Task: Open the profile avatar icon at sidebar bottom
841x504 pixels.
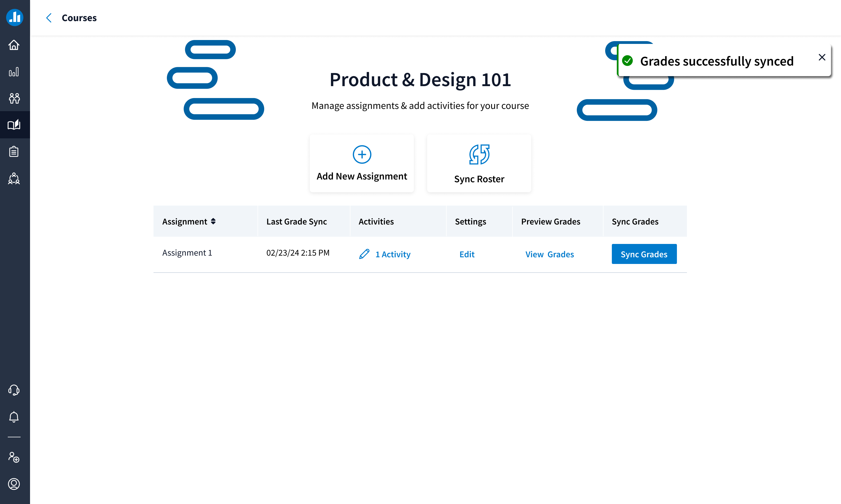Action: point(14,484)
